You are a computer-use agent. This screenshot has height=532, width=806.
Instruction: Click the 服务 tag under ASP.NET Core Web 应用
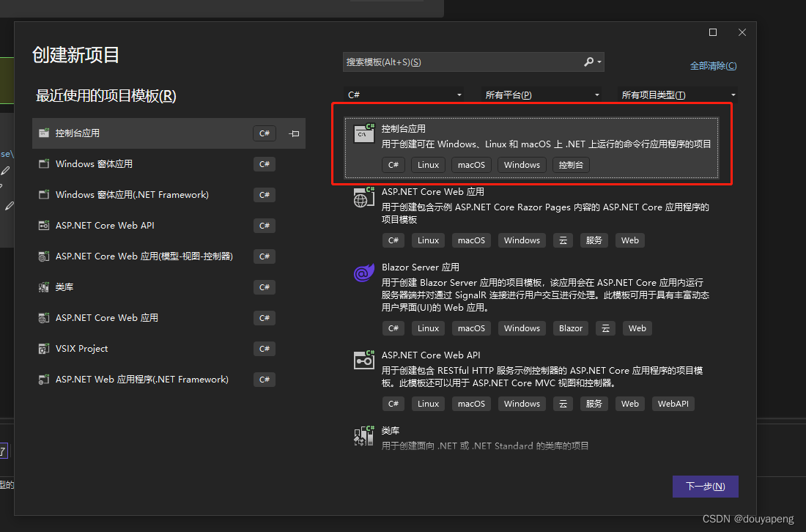(594, 240)
